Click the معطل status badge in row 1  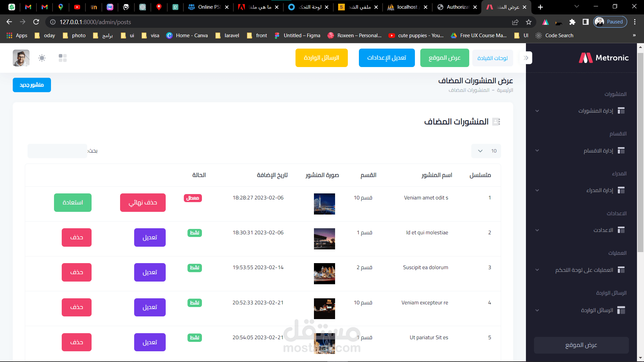(193, 198)
